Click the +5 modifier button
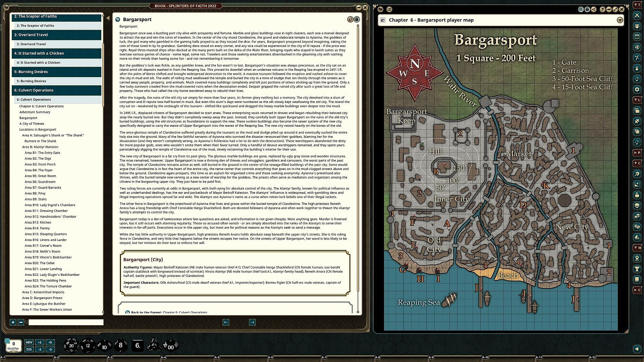644x362 pixels. [50, 342]
